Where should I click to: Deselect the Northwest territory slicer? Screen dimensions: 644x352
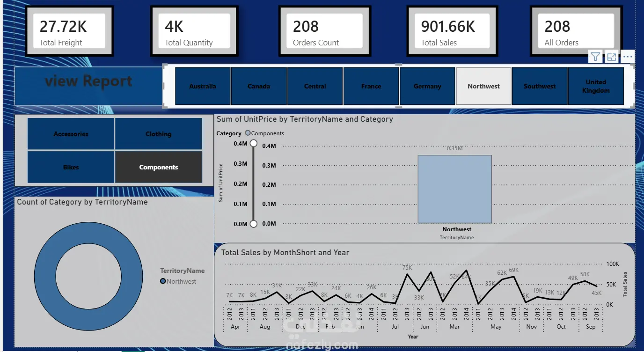483,86
